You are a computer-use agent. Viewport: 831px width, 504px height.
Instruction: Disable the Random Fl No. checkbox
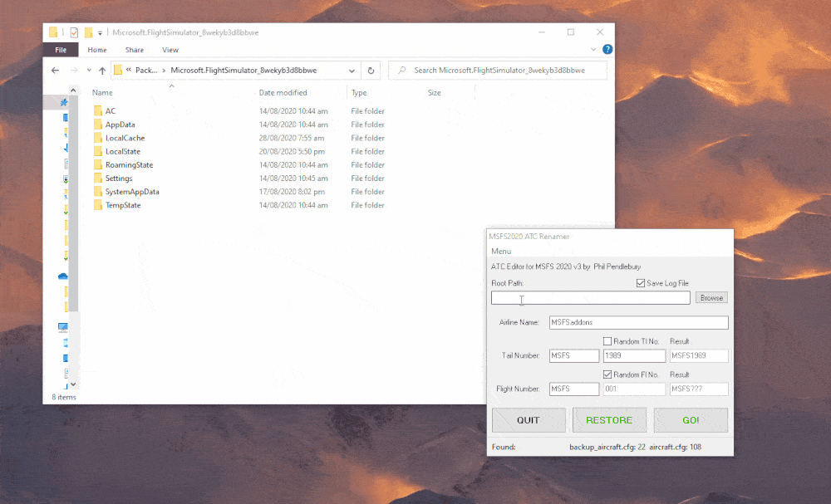[607, 374]
